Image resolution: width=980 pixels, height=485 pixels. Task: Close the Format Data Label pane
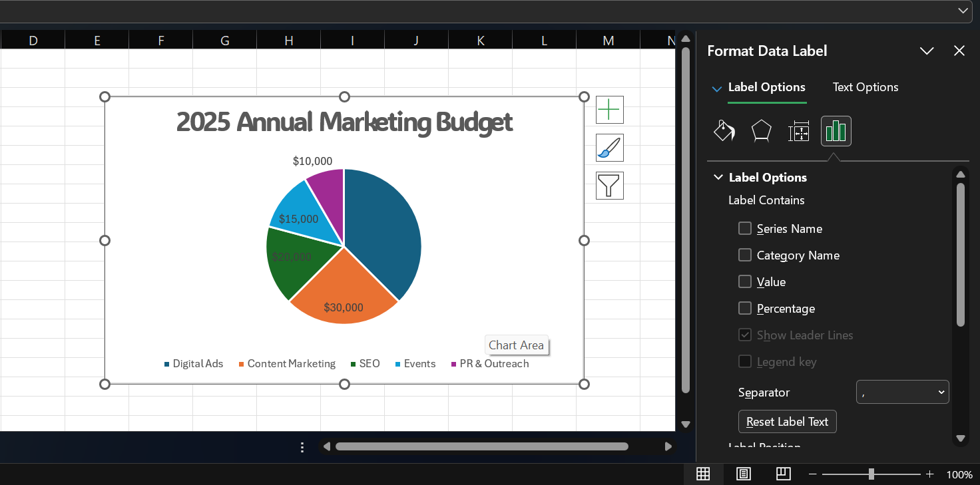pos(959,51)
